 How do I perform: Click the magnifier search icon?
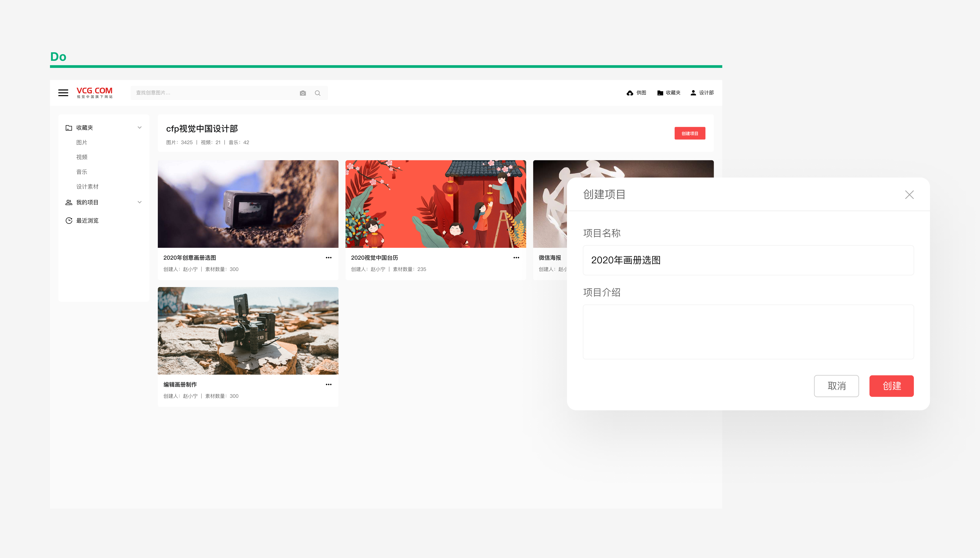click(x=318, y=93)
